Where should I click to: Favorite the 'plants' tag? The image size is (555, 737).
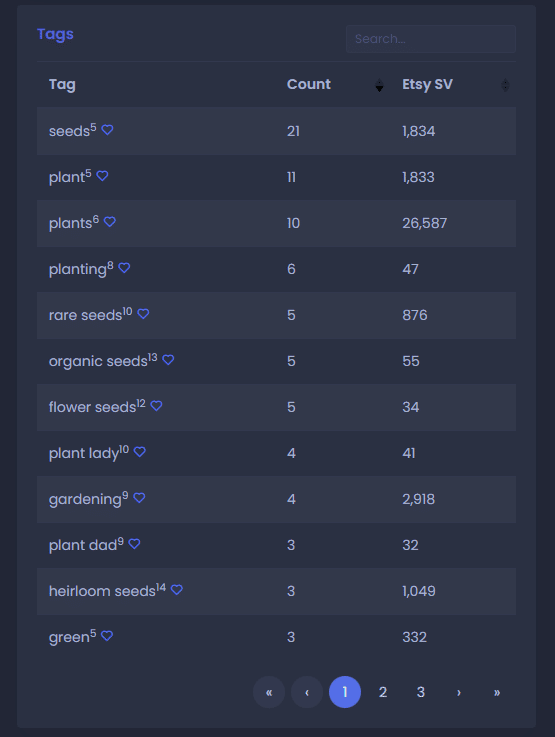109,221
